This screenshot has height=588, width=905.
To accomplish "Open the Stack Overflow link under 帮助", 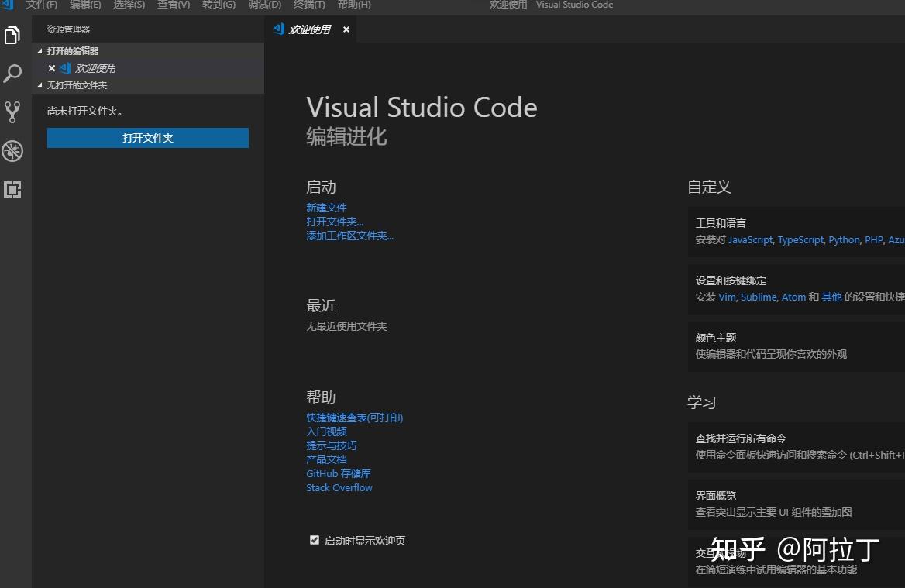I will coord(339,487).
